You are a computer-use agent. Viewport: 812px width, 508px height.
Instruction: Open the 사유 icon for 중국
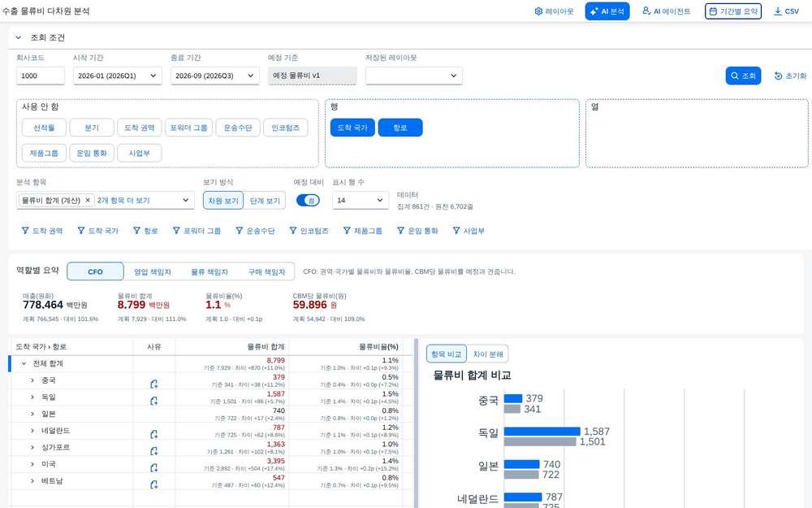click(x=153, y=384)
